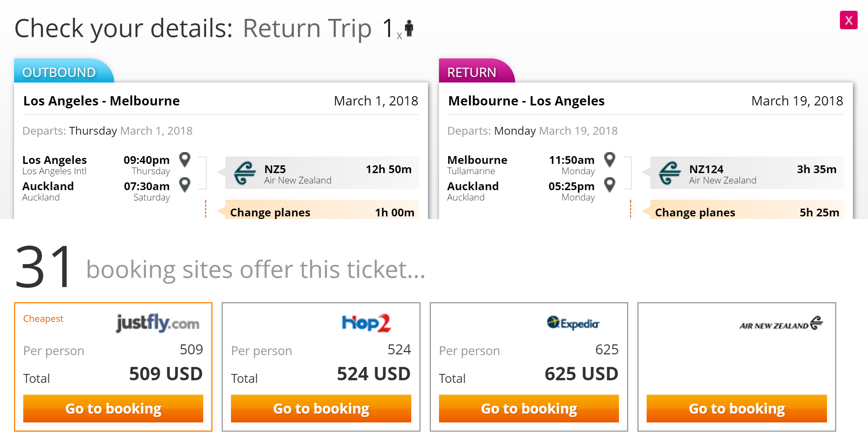Select the RETURN tab
This screenshot has width=868, height=435.
472,72
